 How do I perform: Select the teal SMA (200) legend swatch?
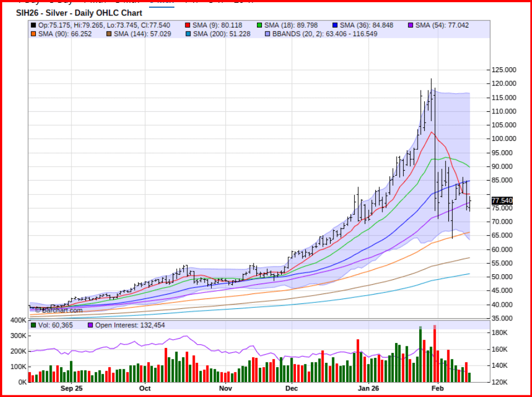pyautogui.click(x=188, y=34)
